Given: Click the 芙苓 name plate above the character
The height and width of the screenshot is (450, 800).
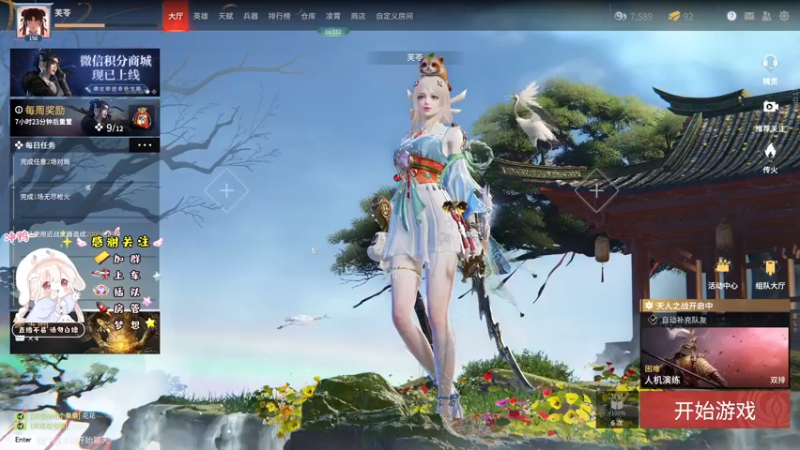Looking at the screenshot, I should [414, 58].
